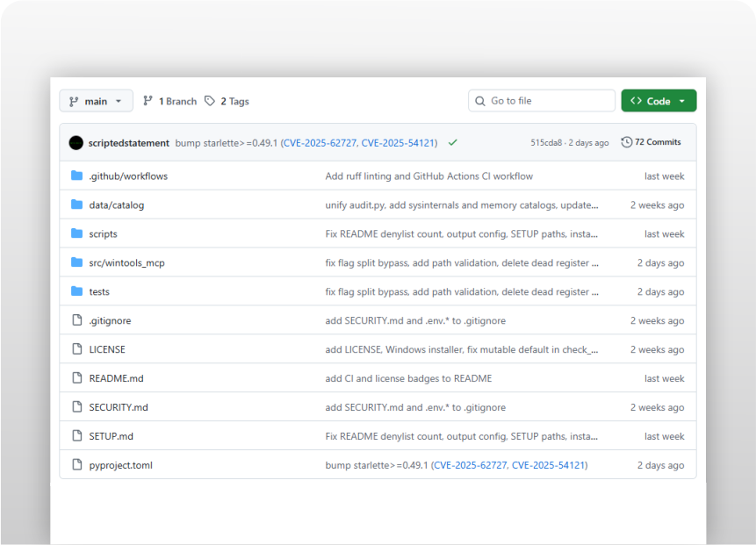Viewport: 756px width, 545px height.
Task: Open the main branch selector dropdown
Action: coord(96,100)
